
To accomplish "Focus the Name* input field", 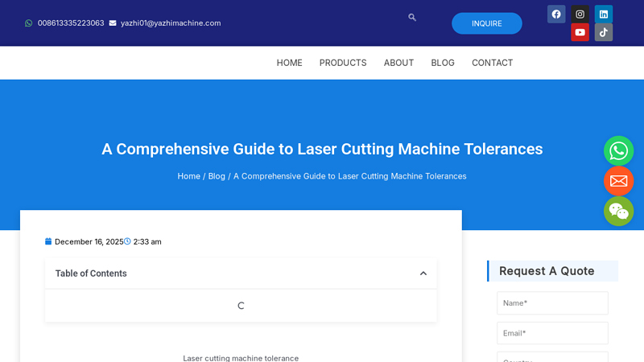I will (x=552, y=303).
